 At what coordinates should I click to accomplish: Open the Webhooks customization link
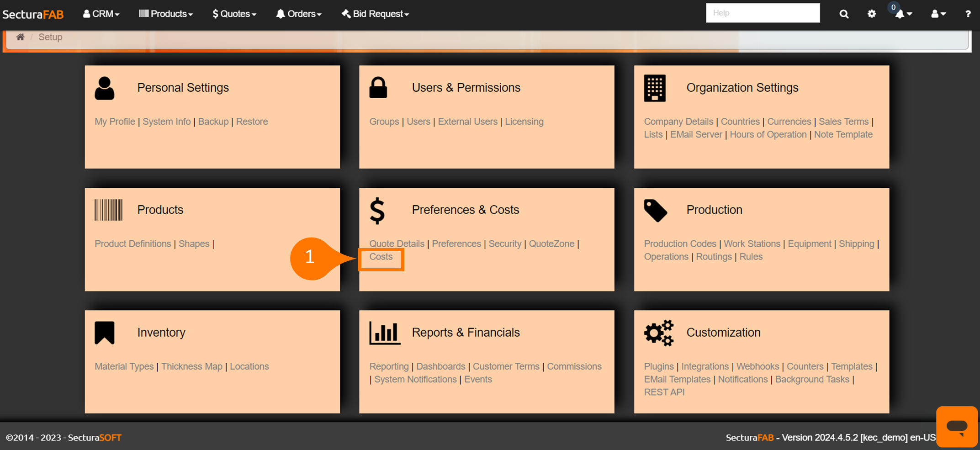pos(758,366)
